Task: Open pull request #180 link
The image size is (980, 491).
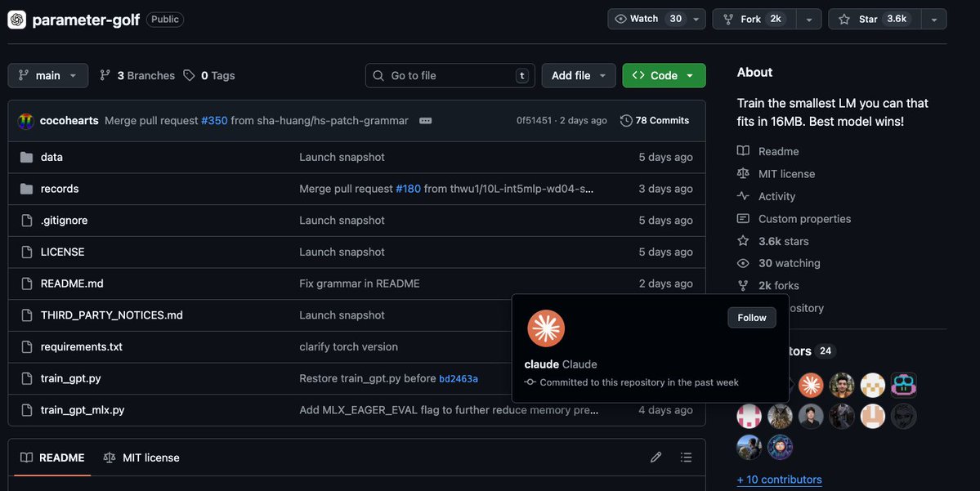Action: [408, 189]
